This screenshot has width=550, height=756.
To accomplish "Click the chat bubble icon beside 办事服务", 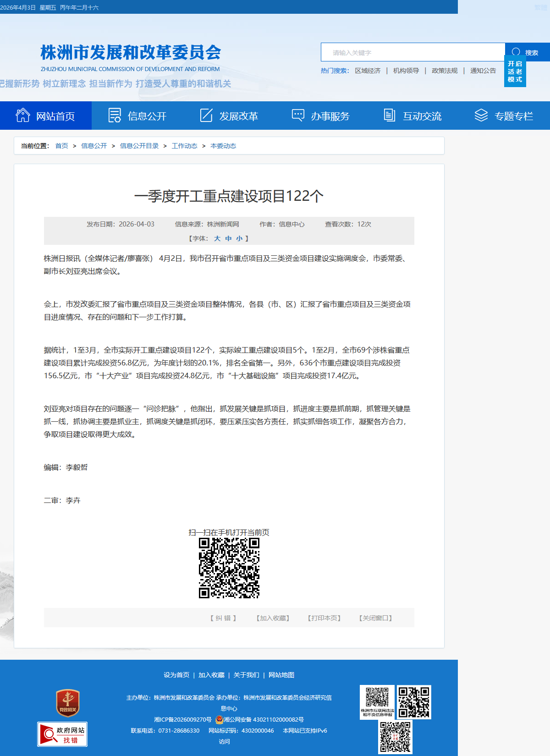I will (298, 115).
